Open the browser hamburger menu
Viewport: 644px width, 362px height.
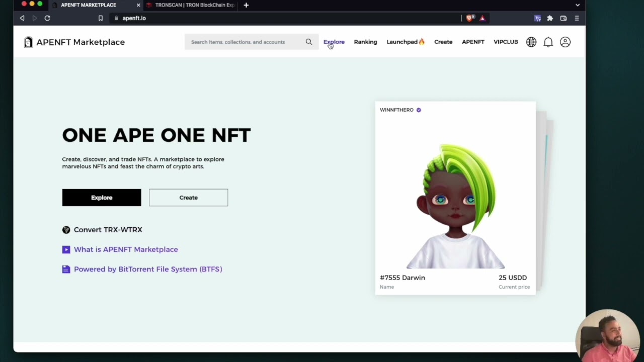(577, 18)
